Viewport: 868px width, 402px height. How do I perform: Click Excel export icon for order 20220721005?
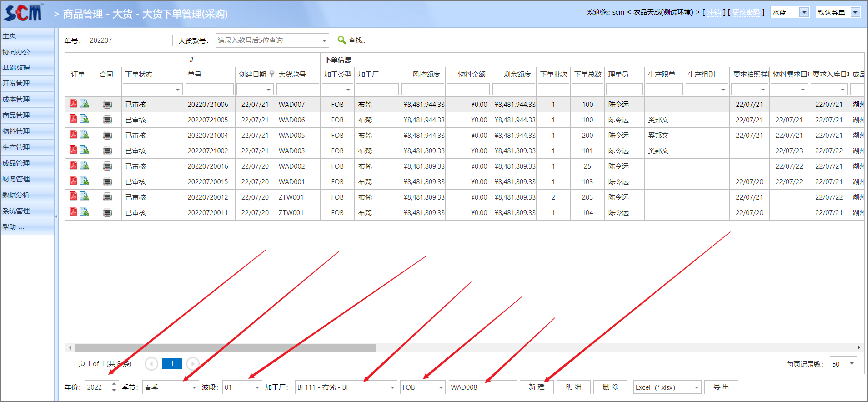click(84, 119)
